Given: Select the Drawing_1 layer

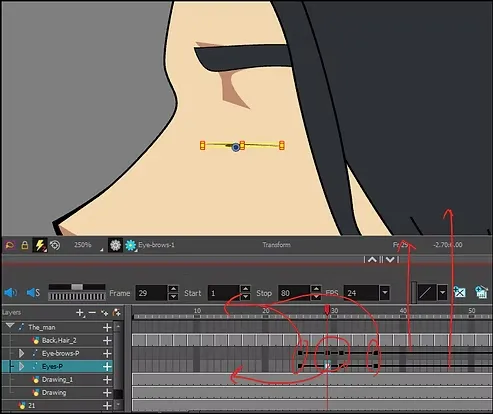Looking at the screenshot, I should (57, 379).
